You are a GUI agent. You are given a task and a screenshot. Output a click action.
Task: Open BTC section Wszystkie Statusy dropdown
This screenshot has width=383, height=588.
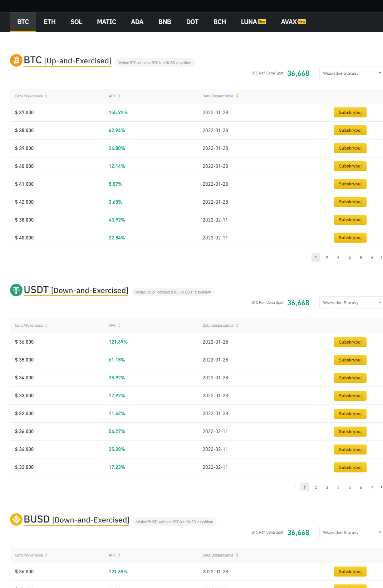(352, 73)
